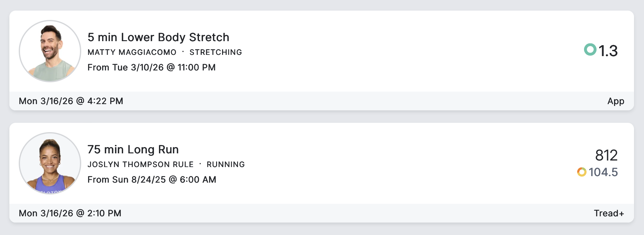Click the From Tue 3/10/26 class date
644x235 pixels.
[x=151, y=67]
